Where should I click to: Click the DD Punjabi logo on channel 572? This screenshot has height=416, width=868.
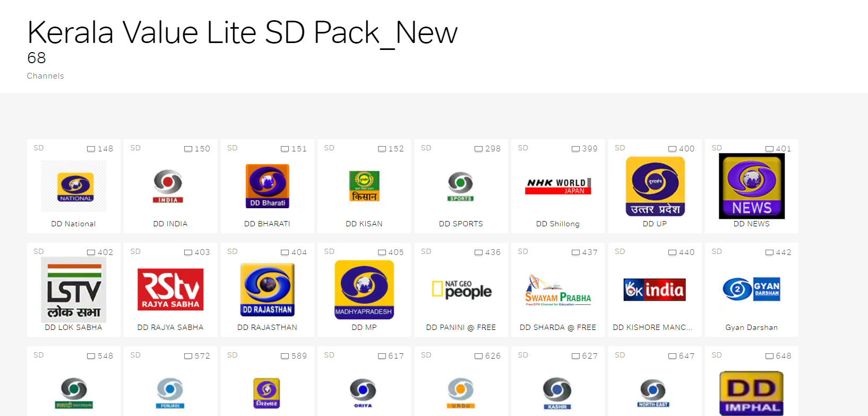click(x=170, y=393)
